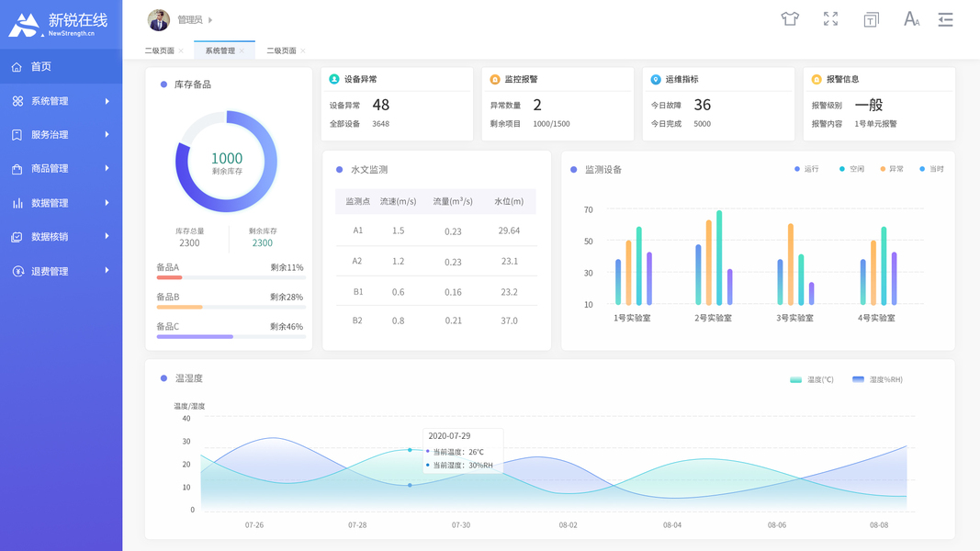Close the first 二级页面 tab
This screenshot has height=551, width=980.
tap(181, 51)
